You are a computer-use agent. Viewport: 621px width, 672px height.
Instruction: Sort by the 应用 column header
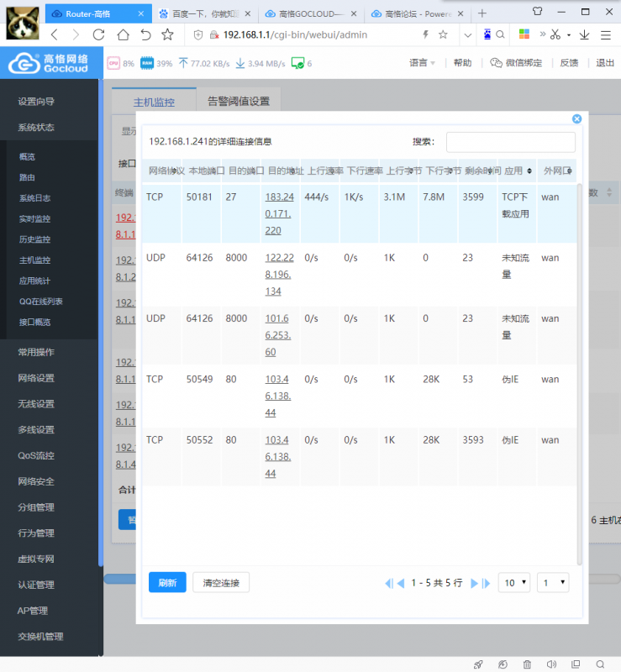coord(517,171)
